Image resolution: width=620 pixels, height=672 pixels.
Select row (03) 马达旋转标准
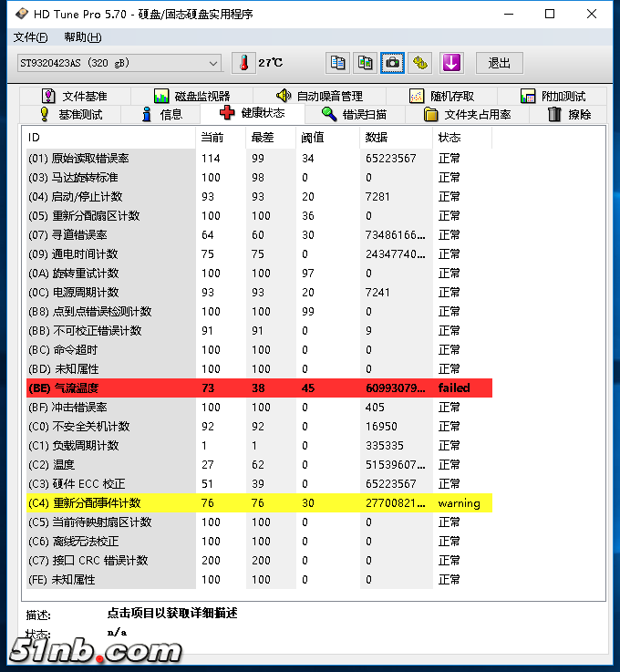259,178
